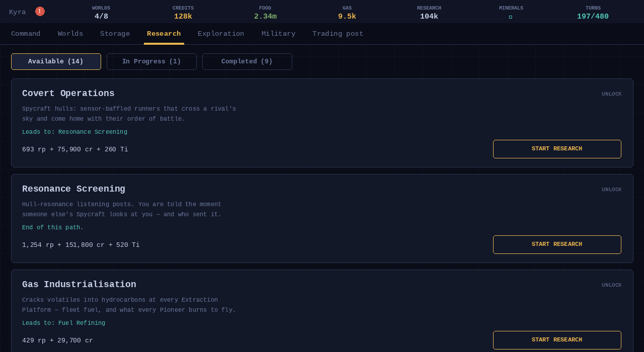
Task: Switch to the Worlds tab
Action: [x=70, y=34]
